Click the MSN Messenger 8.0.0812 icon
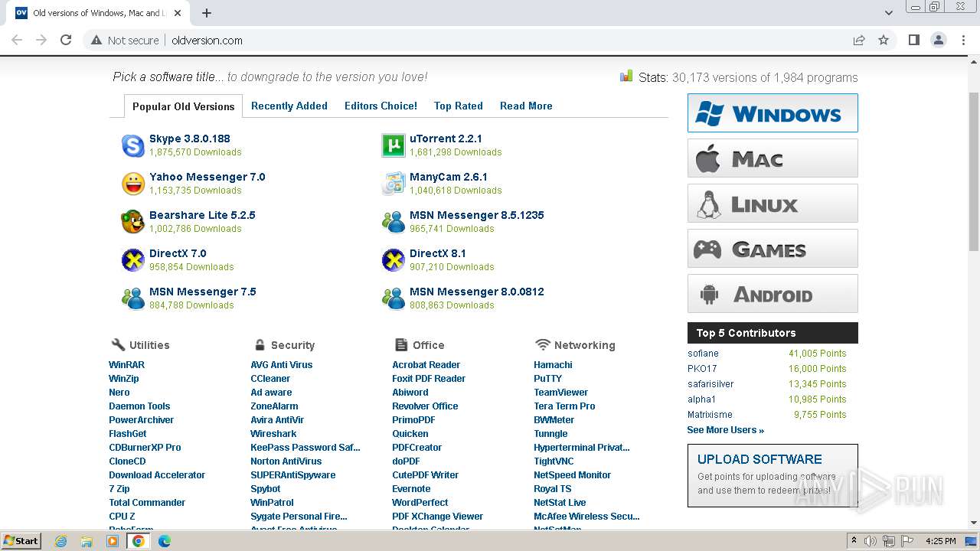This screenshot has width=980, height=551. [x=393, y=298]
